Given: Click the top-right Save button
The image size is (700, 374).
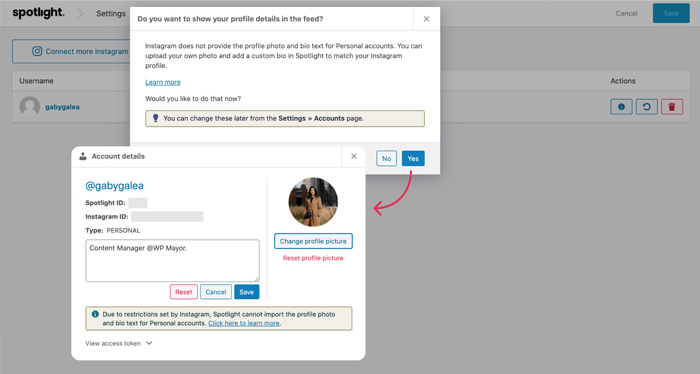Looking at the screenshot, I should (x=671, y=13).
